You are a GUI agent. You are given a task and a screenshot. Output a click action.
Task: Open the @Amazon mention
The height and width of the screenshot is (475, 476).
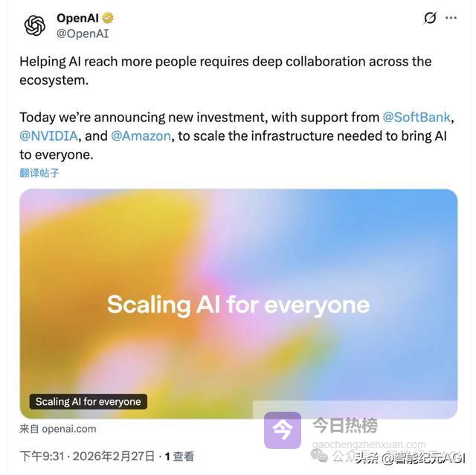(x=141, y=136)
